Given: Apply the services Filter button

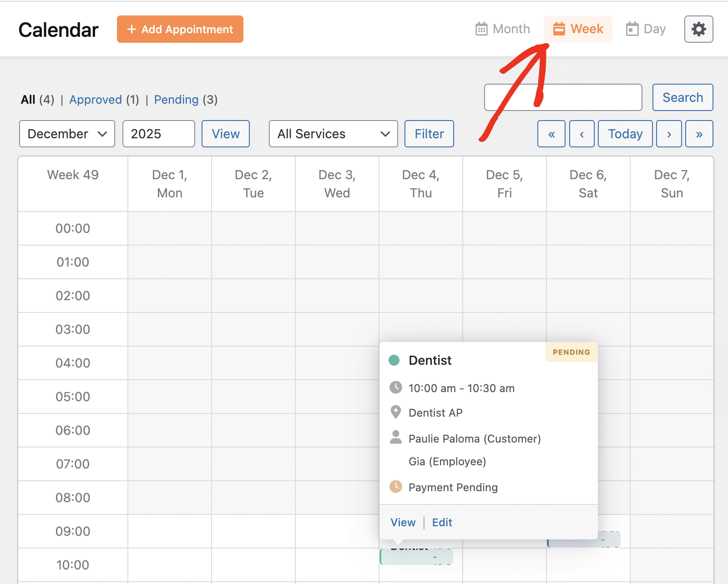Looking at the screenshot, I should pyautogui.click(x=429, y=134).
